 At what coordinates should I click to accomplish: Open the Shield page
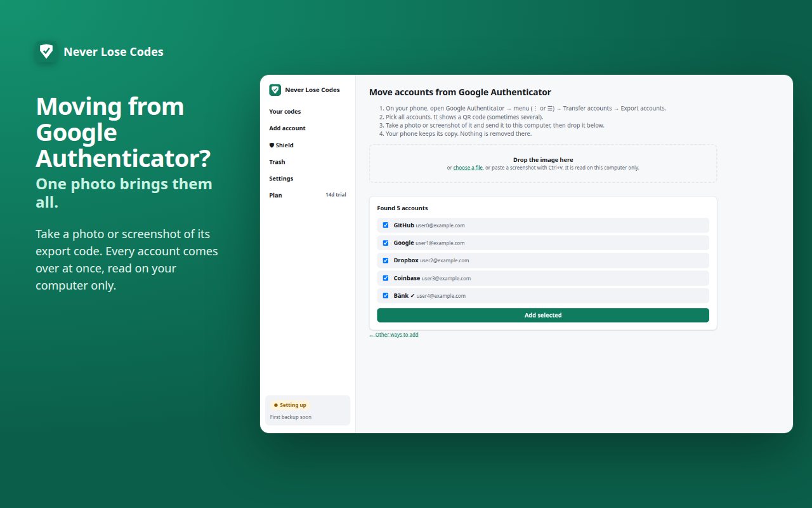click(x=282, y=145)
